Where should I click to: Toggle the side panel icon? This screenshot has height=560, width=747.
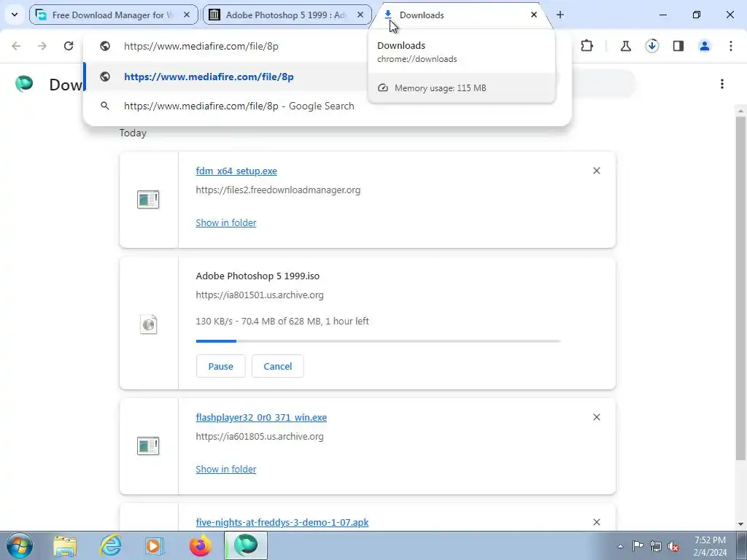(x=678, y=46)
